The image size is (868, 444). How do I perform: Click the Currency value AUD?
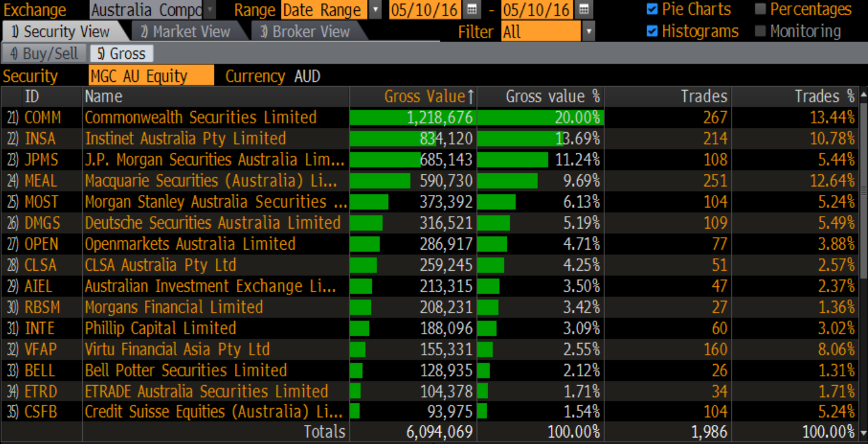coord(308,77)
